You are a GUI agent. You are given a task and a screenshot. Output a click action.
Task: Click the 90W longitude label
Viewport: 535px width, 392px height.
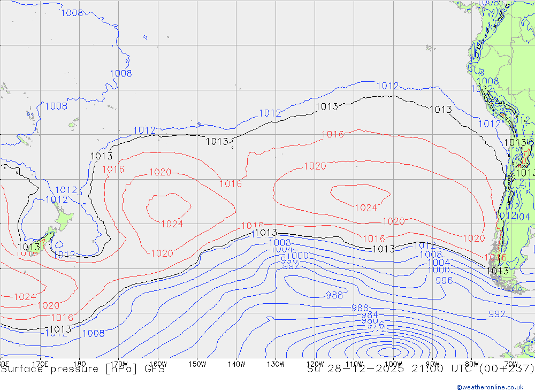[x=433, y=364]
